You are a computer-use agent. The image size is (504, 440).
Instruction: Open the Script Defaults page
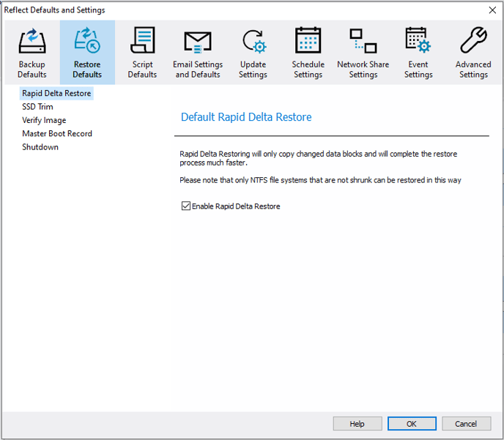coord(142,53)
